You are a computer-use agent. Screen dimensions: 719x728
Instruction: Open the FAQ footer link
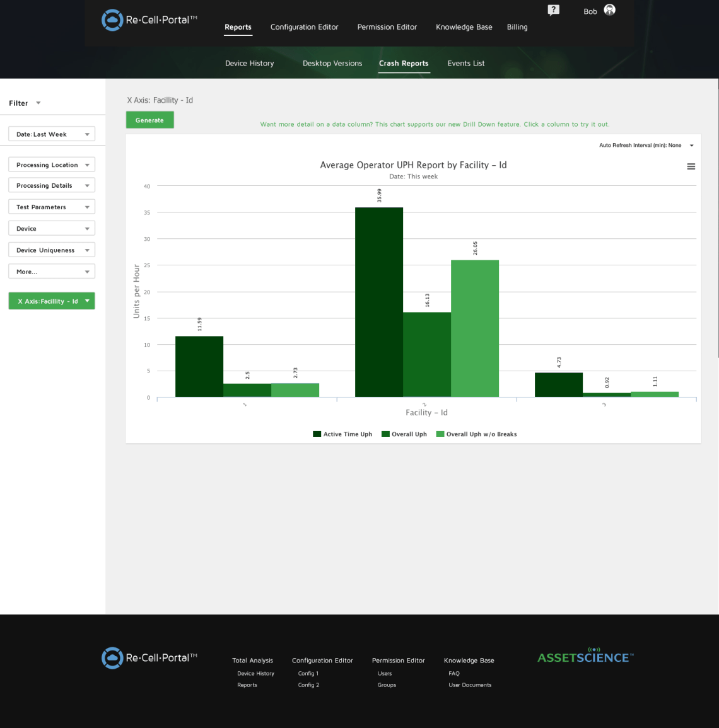coord(454,674)
